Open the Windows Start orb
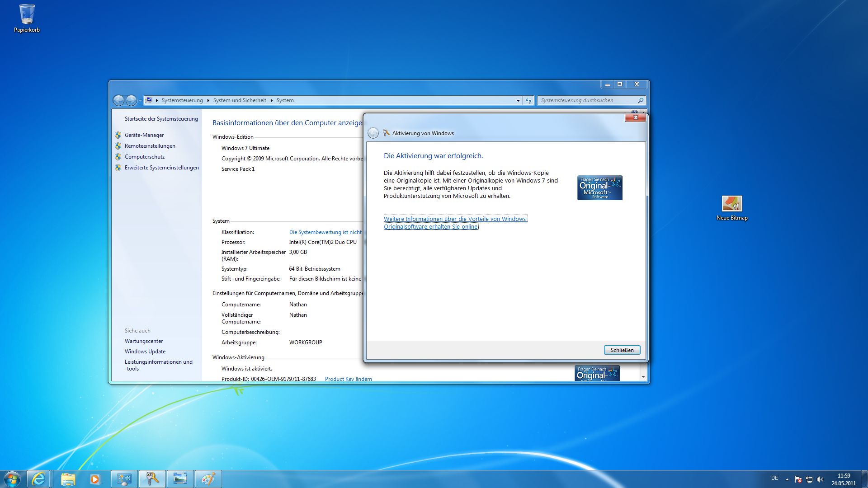 [12, 479]
